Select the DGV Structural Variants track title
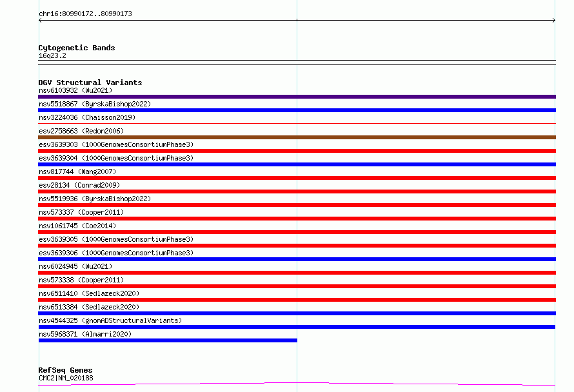This screenshot has width=574, height=392. (x=90, y=83)
